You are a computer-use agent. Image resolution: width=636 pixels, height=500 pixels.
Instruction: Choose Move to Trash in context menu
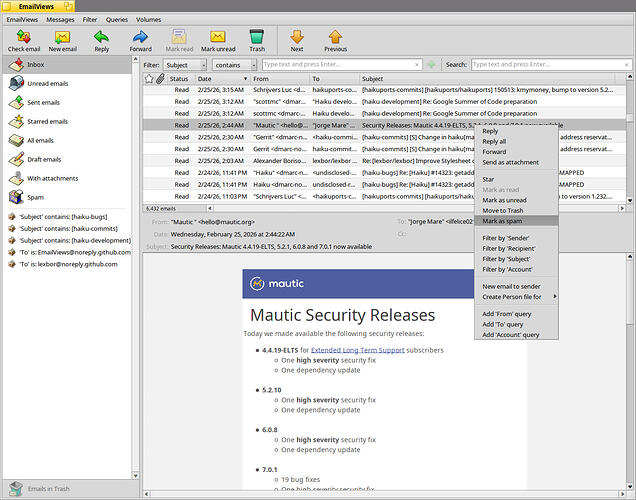tap(516, 210)
